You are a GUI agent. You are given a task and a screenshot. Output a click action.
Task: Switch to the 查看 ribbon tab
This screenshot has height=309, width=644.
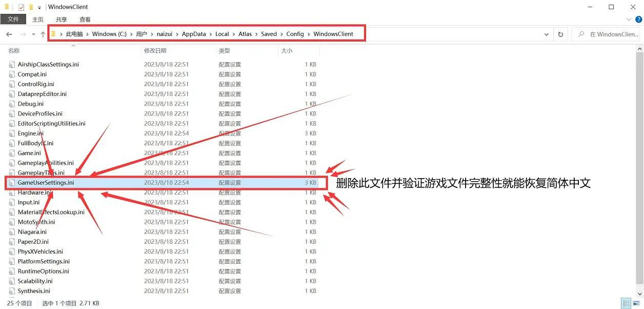pyautogui.click(x=85, y=19)
